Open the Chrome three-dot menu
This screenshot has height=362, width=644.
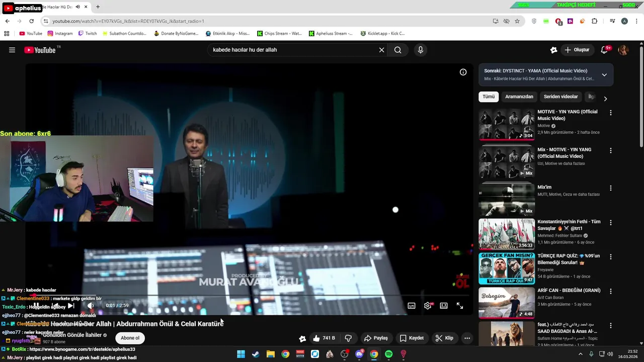tap(636, 21)
